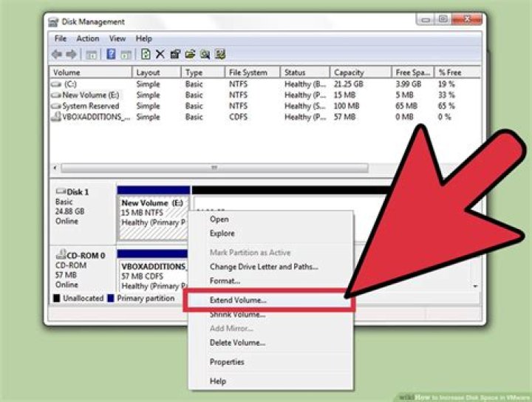
Task: Open the File menu
Action: [61, 38]
